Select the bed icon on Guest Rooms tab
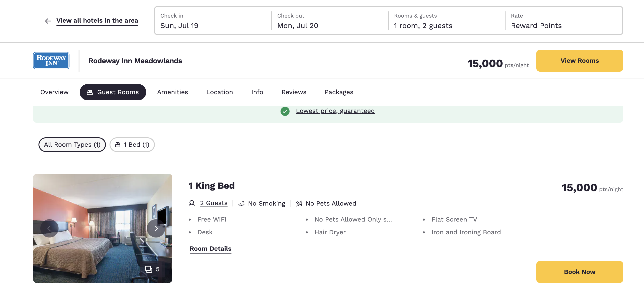644x308 pixels. (x=89, y=92)
